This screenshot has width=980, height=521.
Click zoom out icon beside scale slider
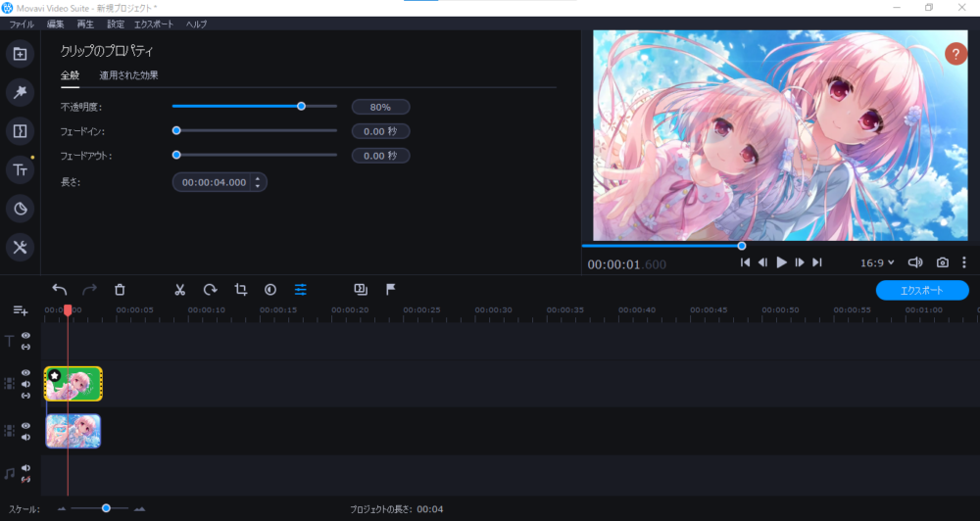61,509
